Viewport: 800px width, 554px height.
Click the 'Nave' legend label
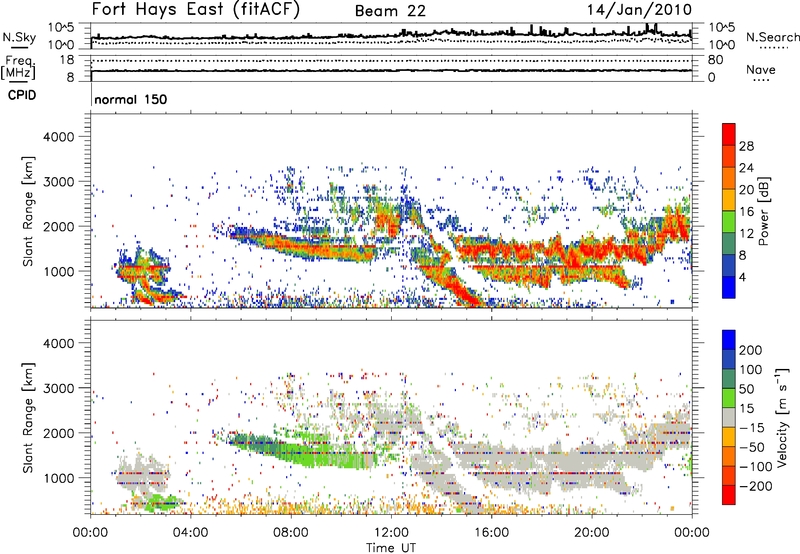pos(761,69)
